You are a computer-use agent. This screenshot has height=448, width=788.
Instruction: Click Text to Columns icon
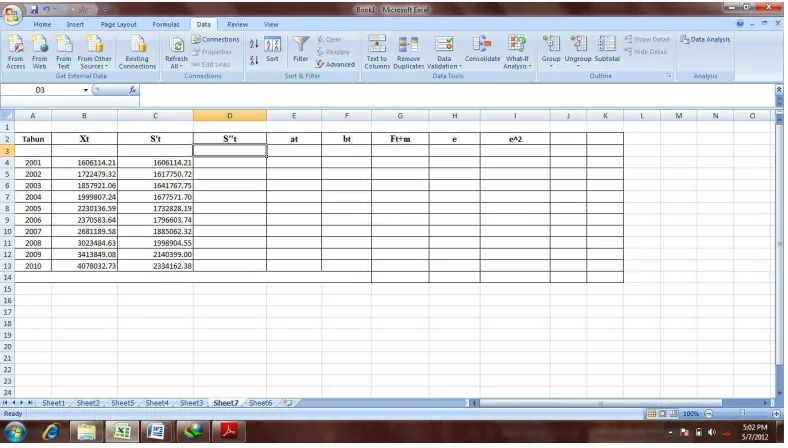(x=377, y=52)
